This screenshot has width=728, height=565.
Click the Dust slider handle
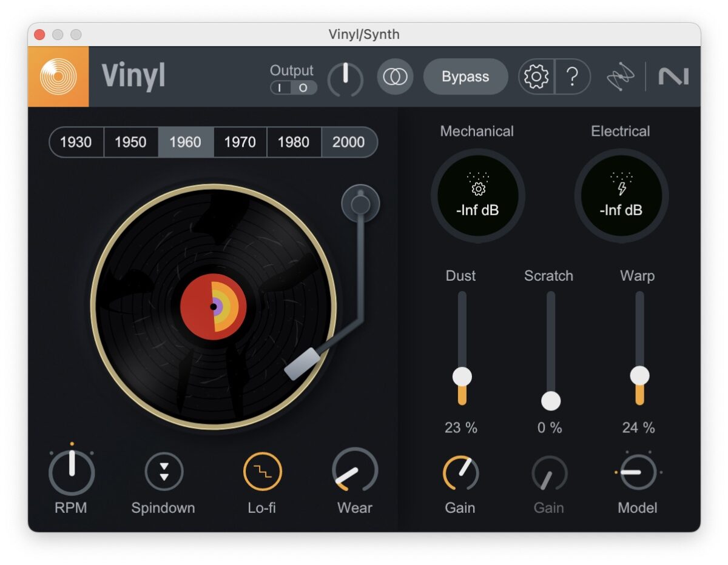(x=462, y=376)
